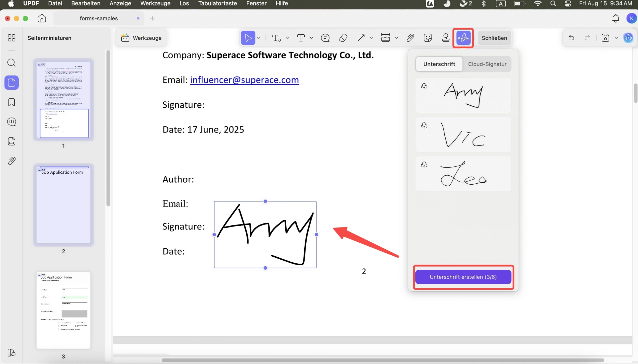Redo the action
The width and height of the screenshot is (638, 364).
click(x=587, y=38)
